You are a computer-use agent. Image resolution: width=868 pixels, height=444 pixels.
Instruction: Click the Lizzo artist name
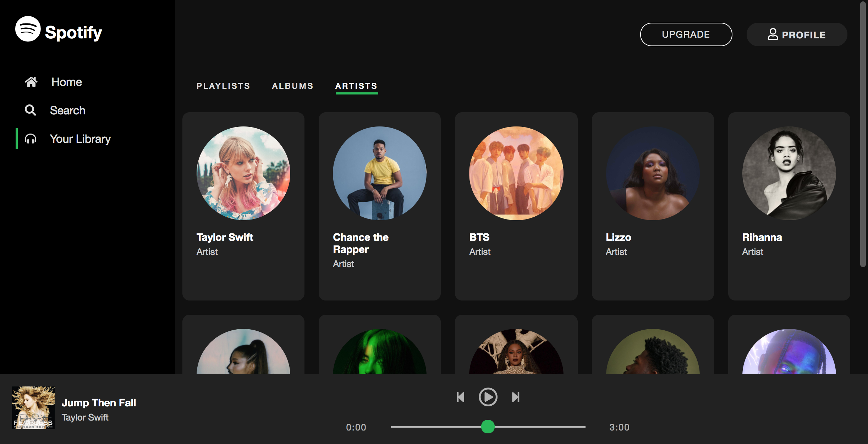618,237
